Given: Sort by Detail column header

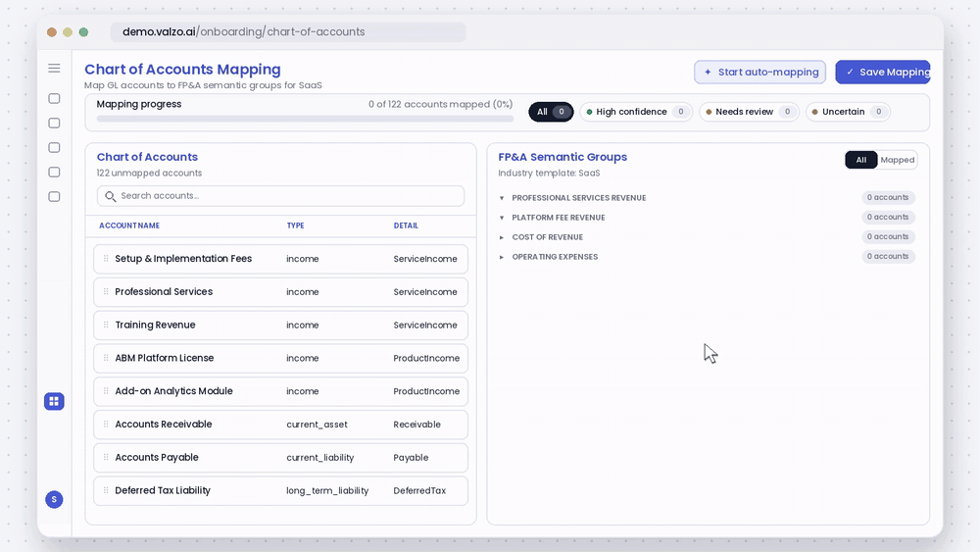Looking at the screenshot, I should [x=406, y=226].
